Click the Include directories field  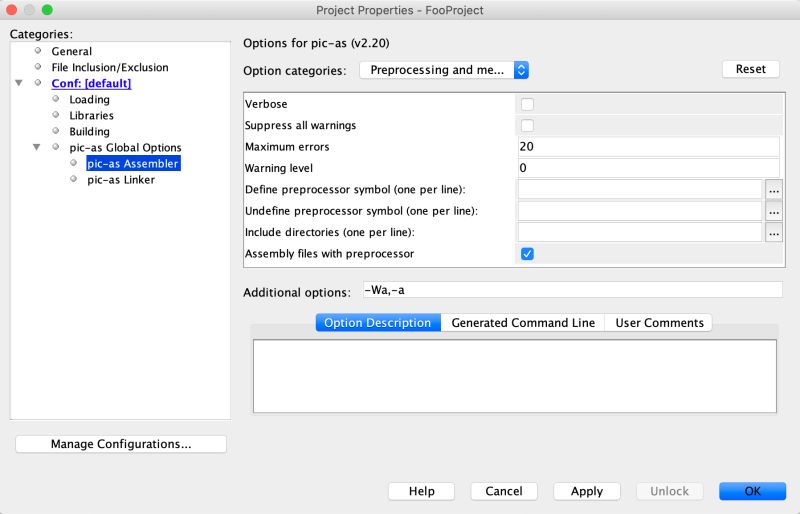[x=640, y=232]
